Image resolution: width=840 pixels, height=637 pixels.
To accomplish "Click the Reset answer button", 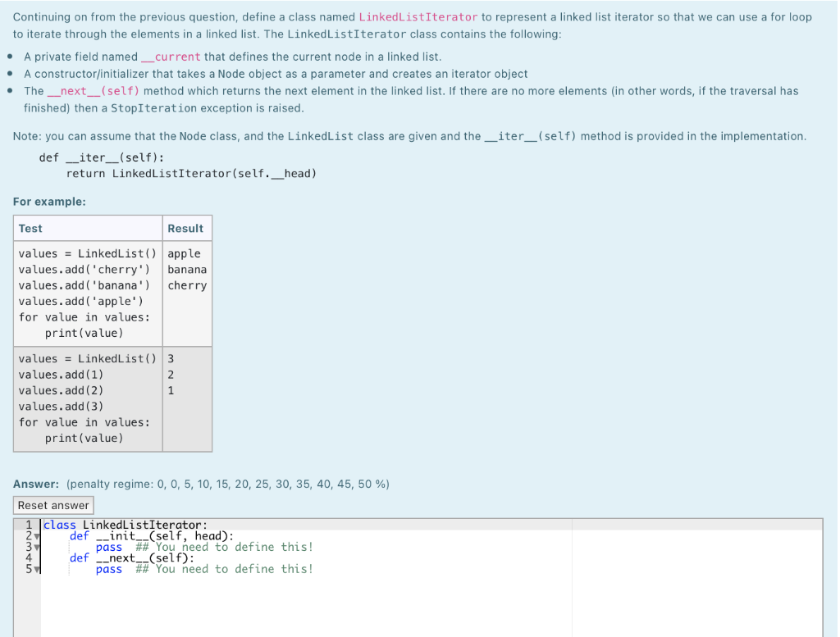I will coord(52,504).
